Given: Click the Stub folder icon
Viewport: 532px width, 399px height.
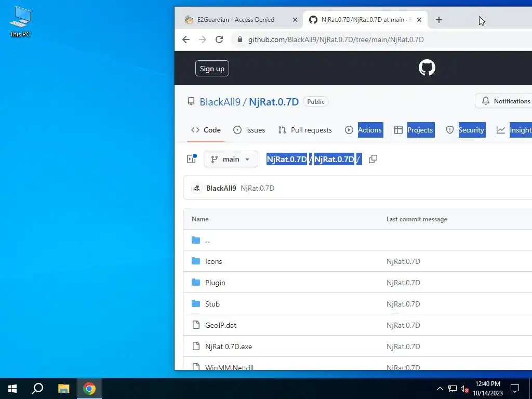Looking at the screenshot, I should click(196, 303).
